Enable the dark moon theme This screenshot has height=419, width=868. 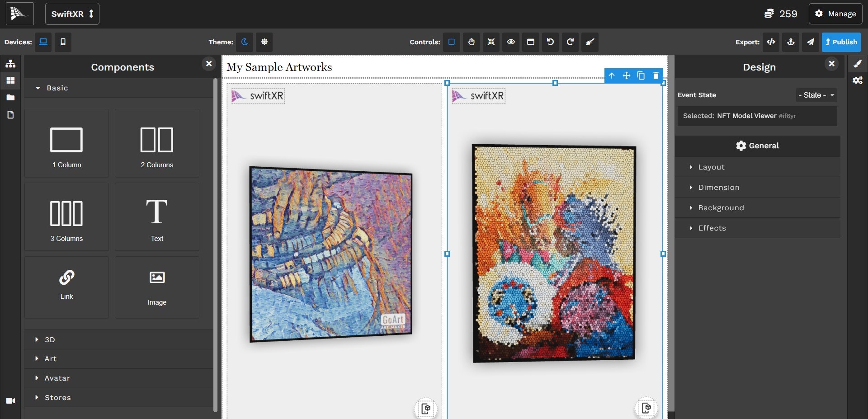click(245, 42)
